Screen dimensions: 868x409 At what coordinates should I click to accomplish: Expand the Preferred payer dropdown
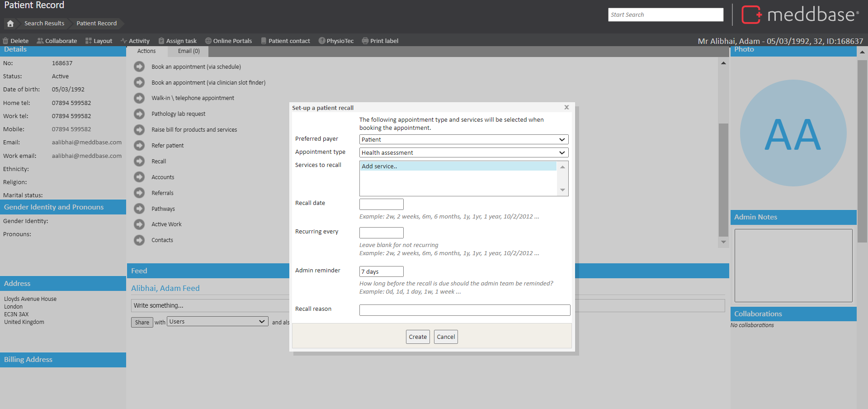[x=463, y=139]
